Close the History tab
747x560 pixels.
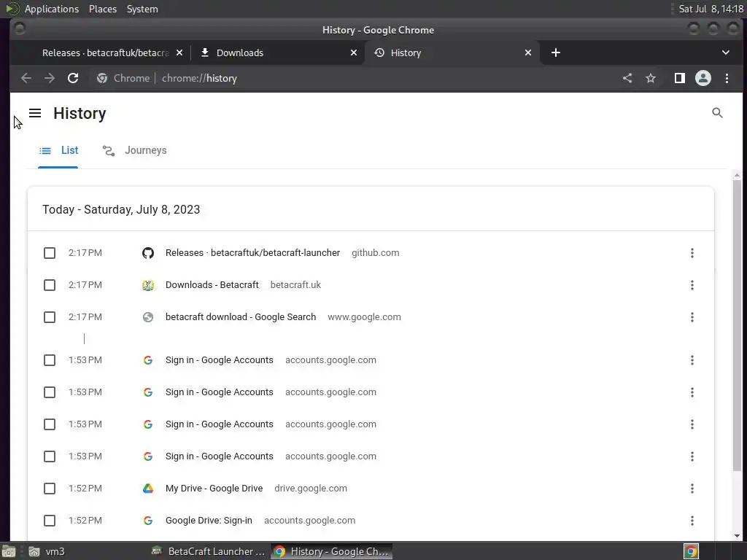coord(528,52)
